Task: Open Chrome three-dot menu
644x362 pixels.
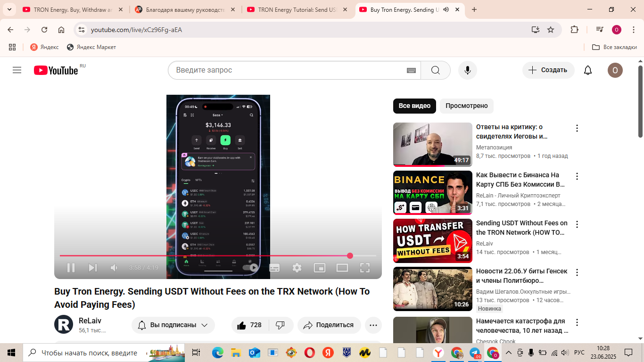Action: coord(633,30)
